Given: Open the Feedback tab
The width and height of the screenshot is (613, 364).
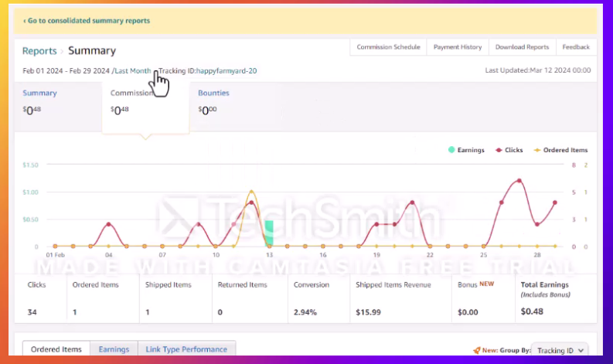Looking at the screenshot, I should point(576,47).
